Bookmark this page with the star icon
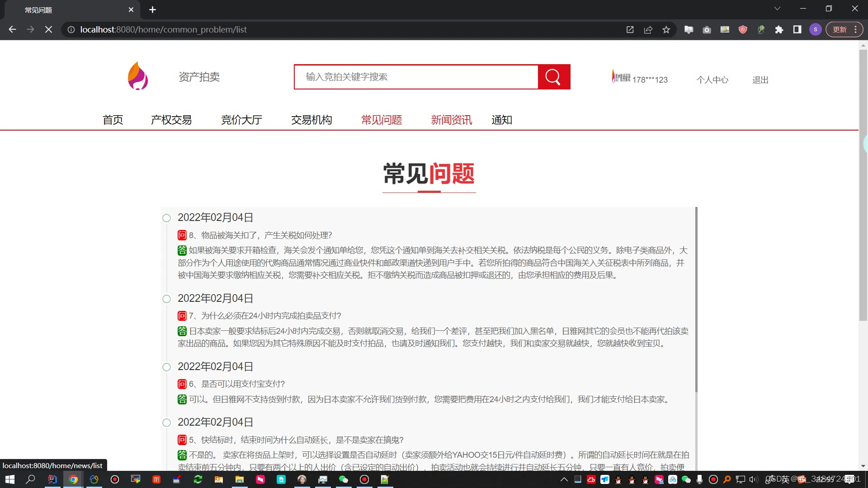Screen dimensions: 868x488 pos(666,29)
